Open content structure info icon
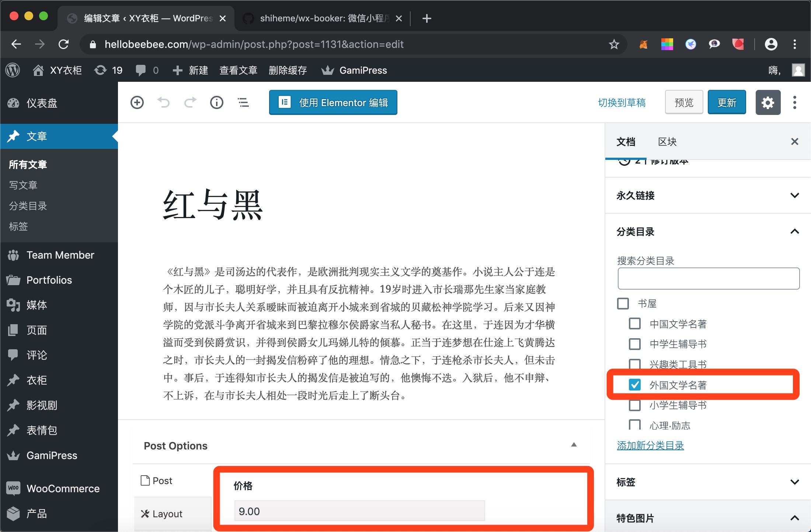811x532 pixels. (217, 102)
